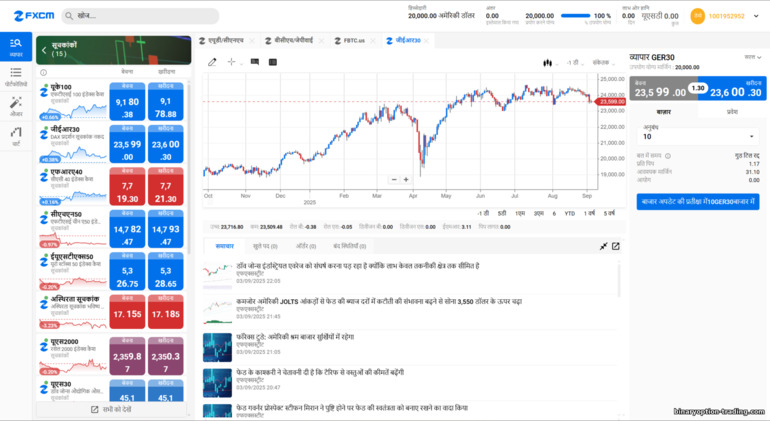The height and width of the screenshot is (421, 770).
Task: Click the table/data view icon on chart toolbar
Action: coord(273,62)
